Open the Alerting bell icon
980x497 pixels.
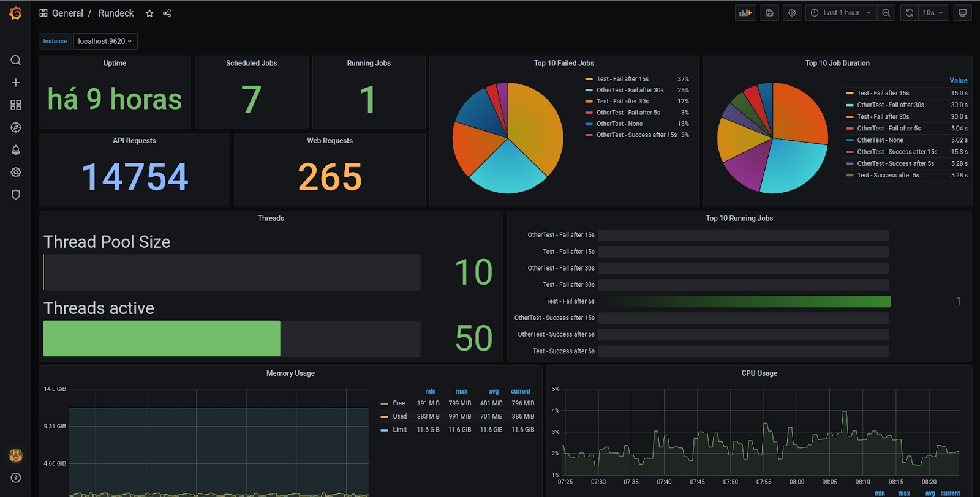[16, 150]
